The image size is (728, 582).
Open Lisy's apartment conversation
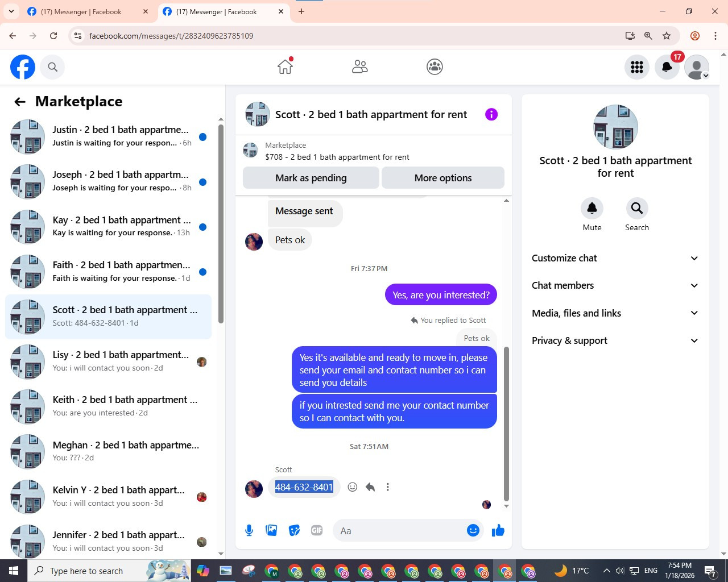pos(108,361)
